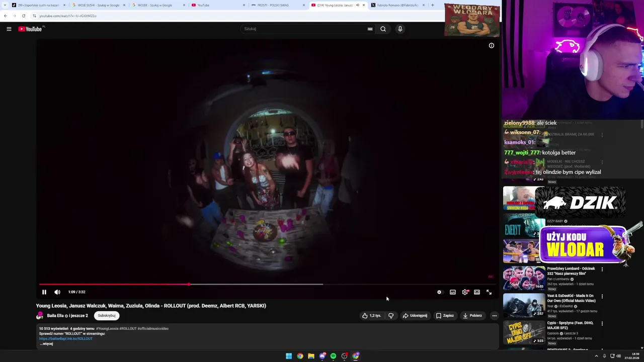Open the Baila Ella channel name link
The width and height of the screenshot is (644, 362).
click(x=55, y=316)
